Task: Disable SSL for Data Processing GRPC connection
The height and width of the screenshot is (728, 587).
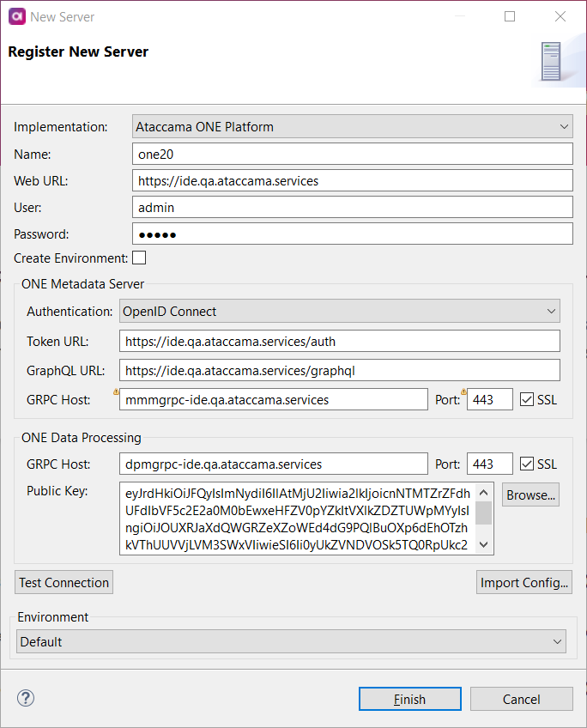Action: click(527, 464)
